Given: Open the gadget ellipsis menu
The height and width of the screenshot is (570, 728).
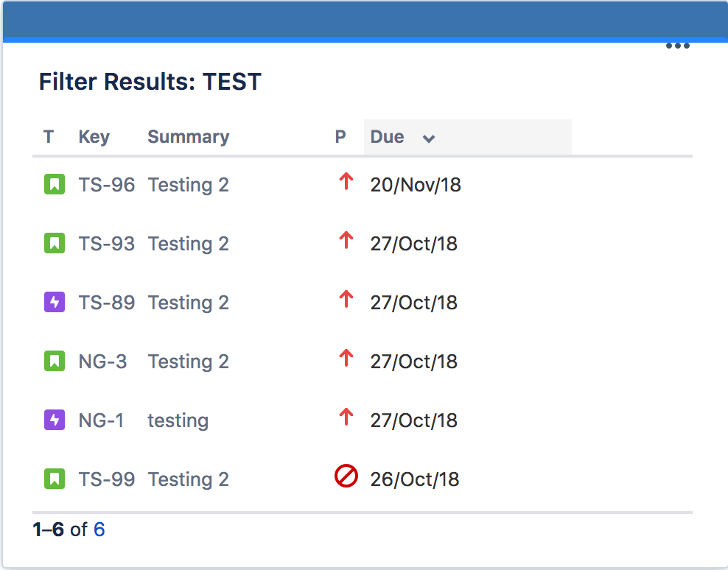Looking at the screenshot, I should point(677,46).
